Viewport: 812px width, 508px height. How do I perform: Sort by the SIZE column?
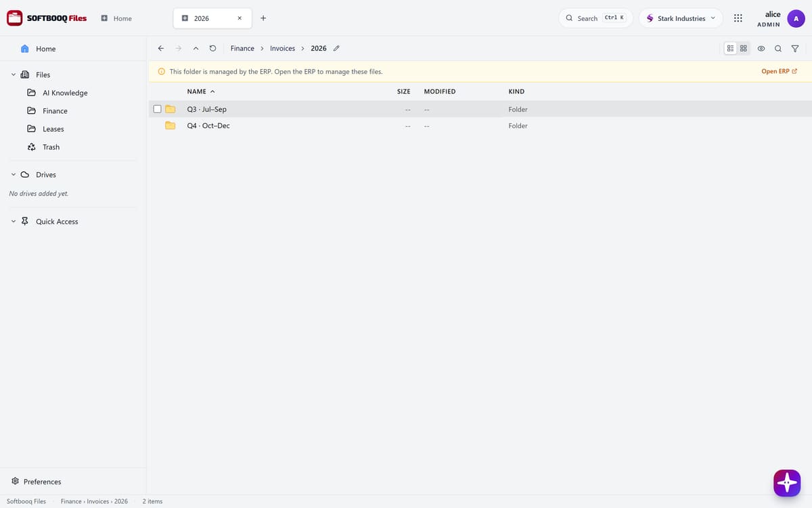click(403, 91)
